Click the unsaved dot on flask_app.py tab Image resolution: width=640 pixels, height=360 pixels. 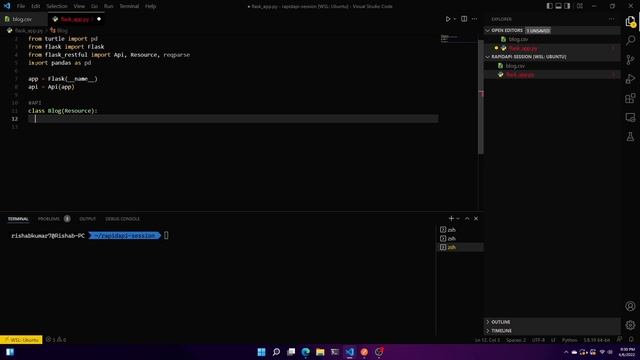click(99, 19)
